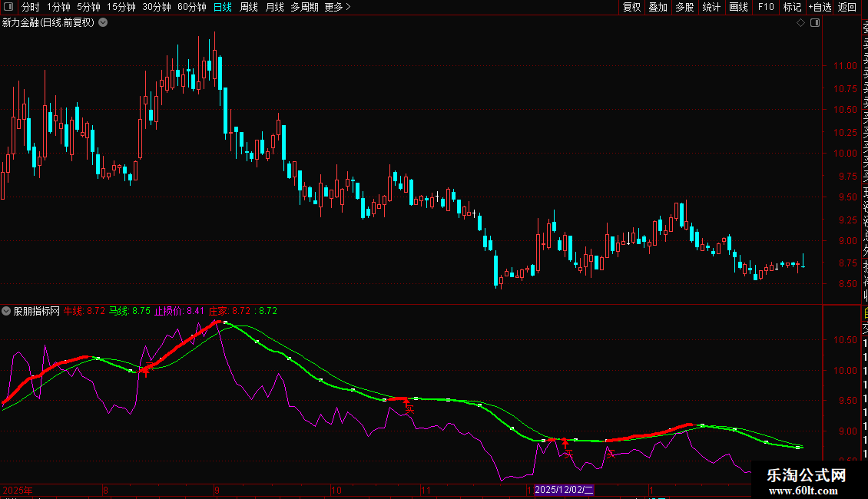Screen dimensions: 868x499
Task: Click the 庄家: 8.72 : 8.72 indicator value
Action: (243, 311)
